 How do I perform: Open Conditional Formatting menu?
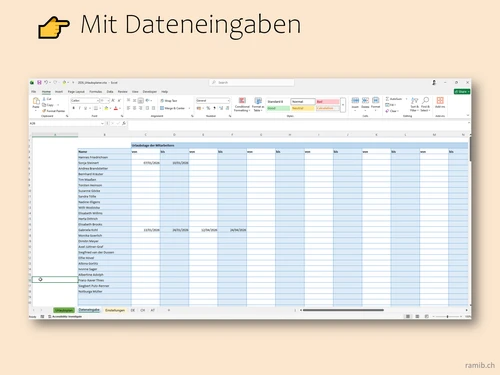242,104
